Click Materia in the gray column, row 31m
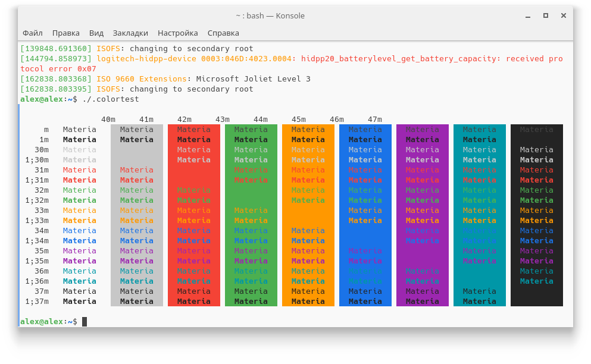This screenshot has height=364, width=591. pos(136,170)
